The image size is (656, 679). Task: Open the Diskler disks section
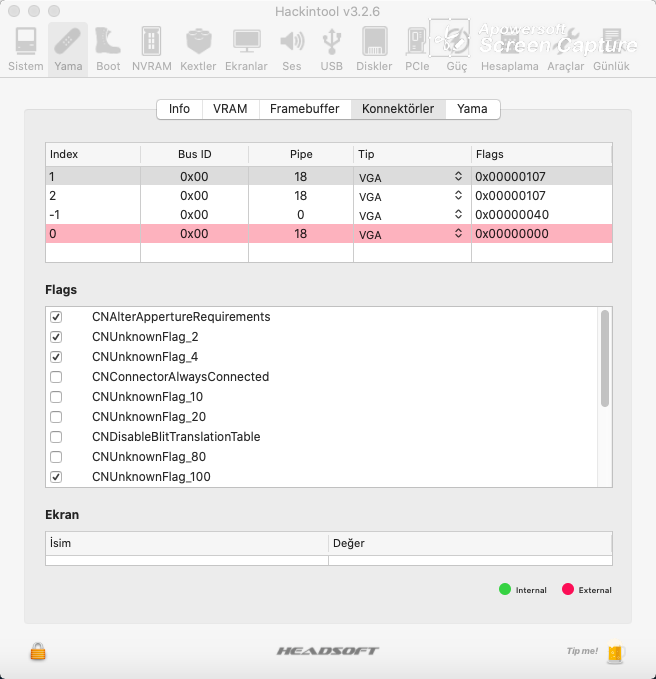[374, 48]
